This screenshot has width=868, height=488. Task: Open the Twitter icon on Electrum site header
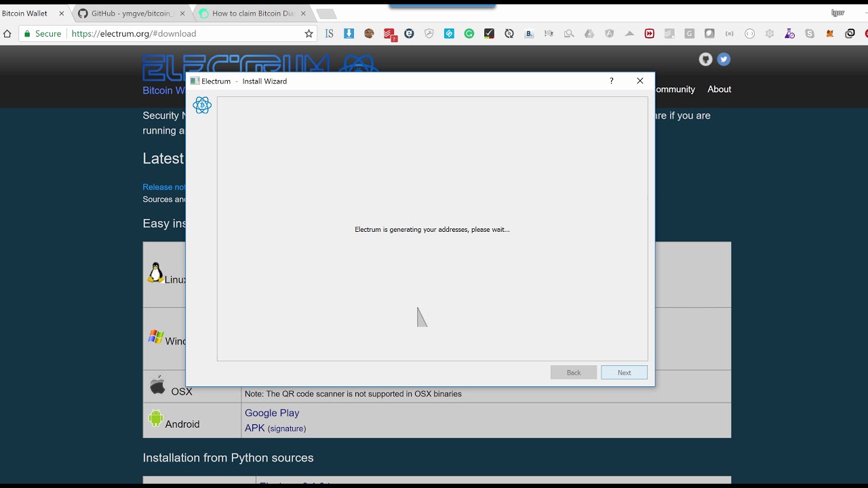point(724,60)
